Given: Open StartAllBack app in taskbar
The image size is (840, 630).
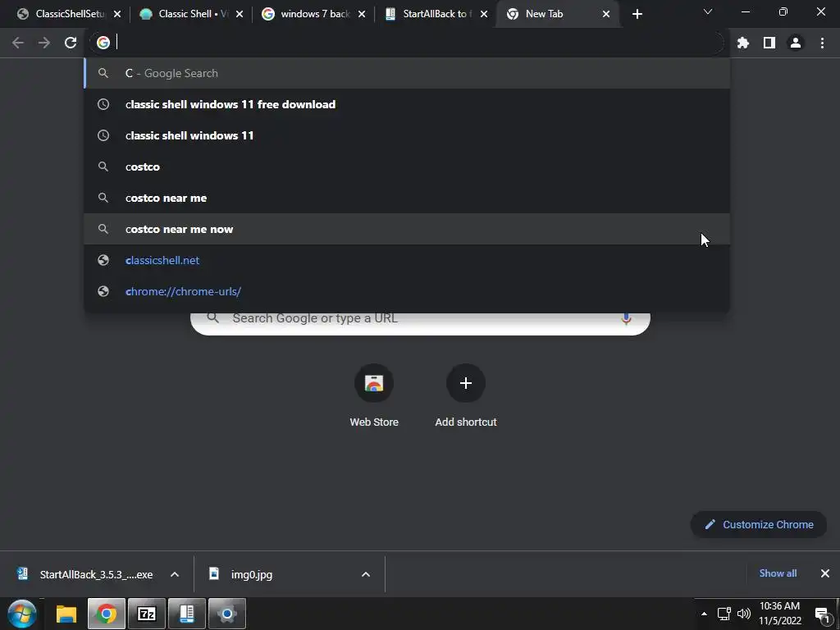Looking at the screenshot, I should pyautogui.click(x=187, y=614).
